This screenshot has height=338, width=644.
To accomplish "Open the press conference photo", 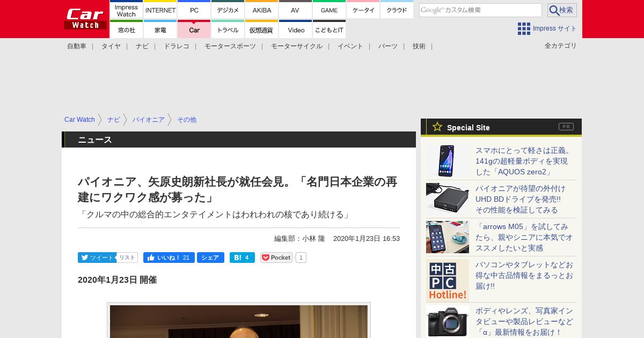I will (239, 321).
